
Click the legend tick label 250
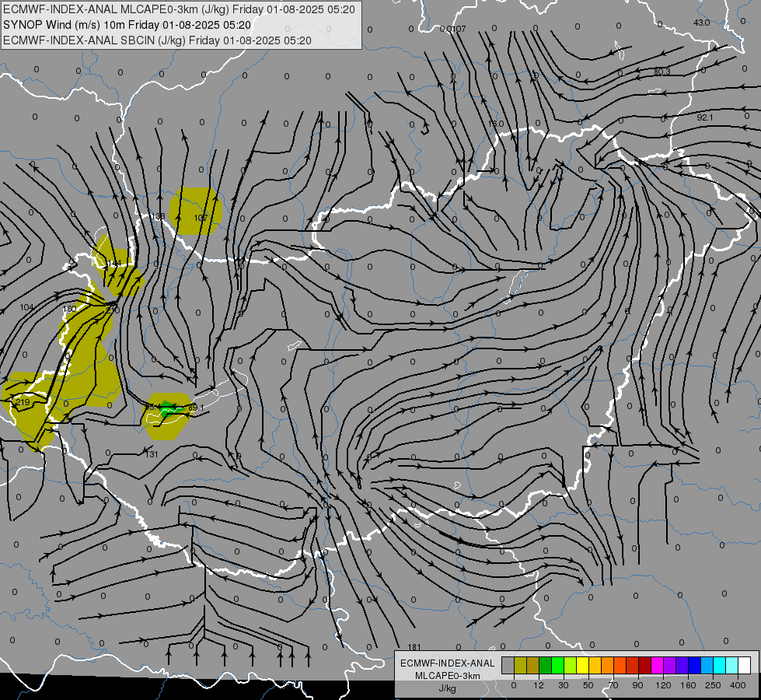(x=713, y=685)
